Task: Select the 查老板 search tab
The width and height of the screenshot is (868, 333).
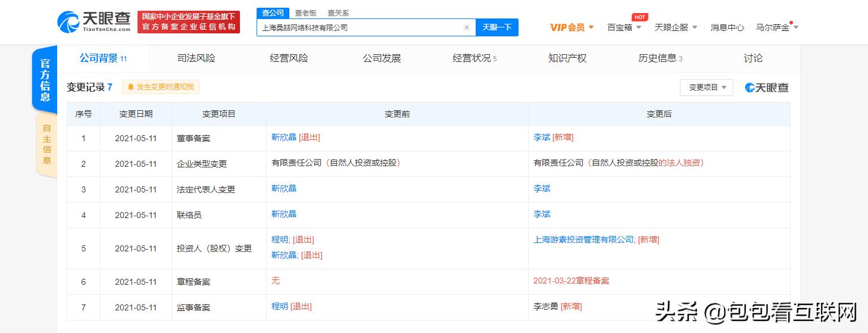Action: pos(306,13)
